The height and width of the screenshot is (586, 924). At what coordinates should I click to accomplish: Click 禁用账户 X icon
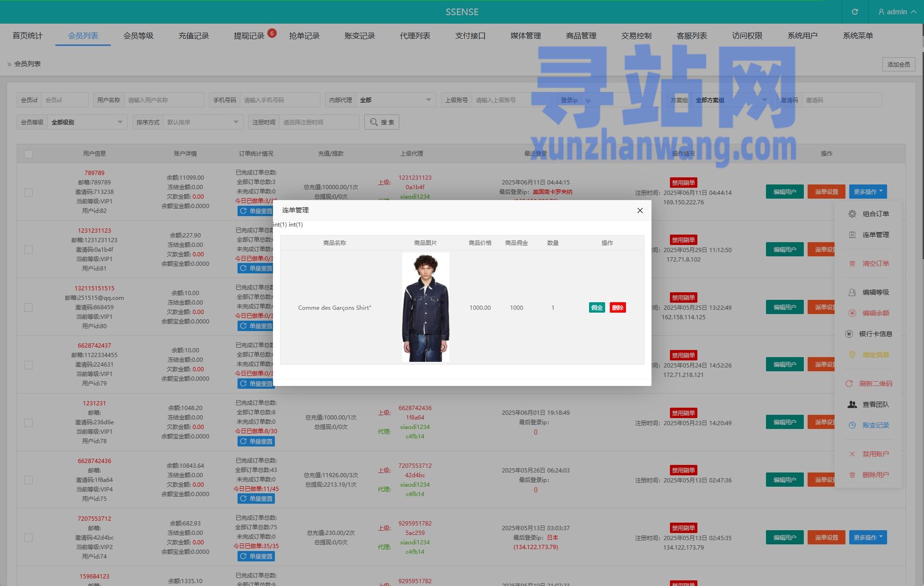(852, 454)
